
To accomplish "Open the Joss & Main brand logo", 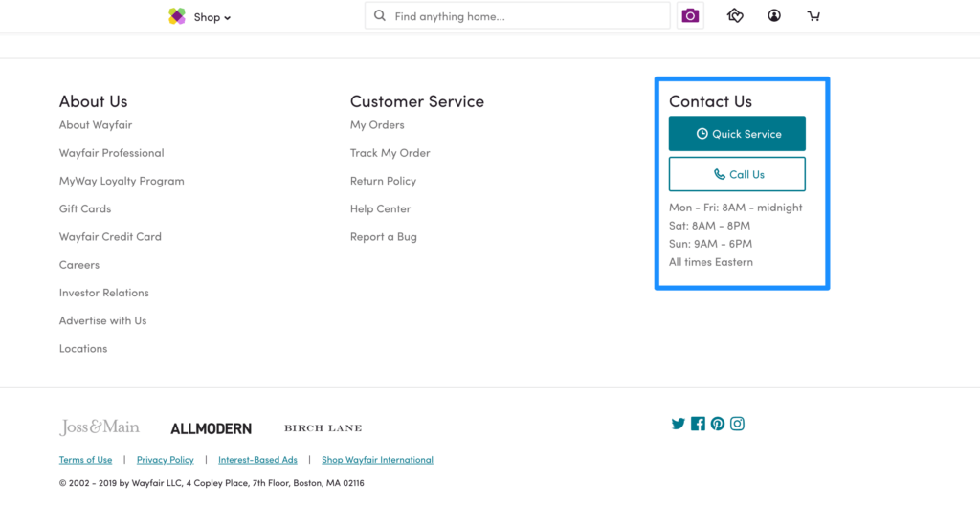I will point(100,427).
